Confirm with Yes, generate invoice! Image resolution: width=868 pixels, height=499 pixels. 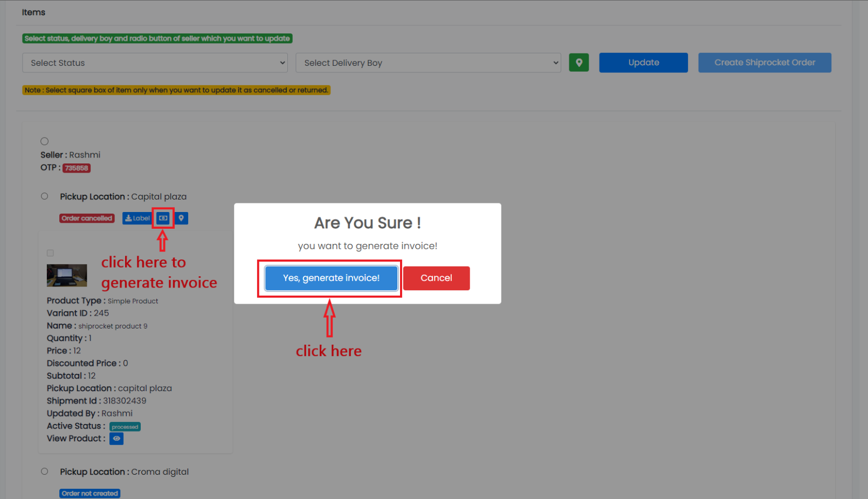point(330,278)
